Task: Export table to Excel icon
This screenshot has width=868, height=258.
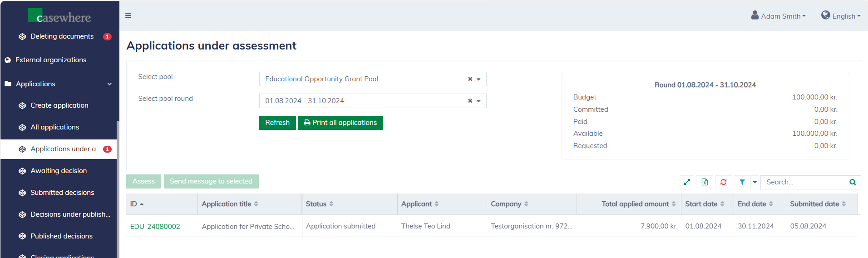Action: 705,182
